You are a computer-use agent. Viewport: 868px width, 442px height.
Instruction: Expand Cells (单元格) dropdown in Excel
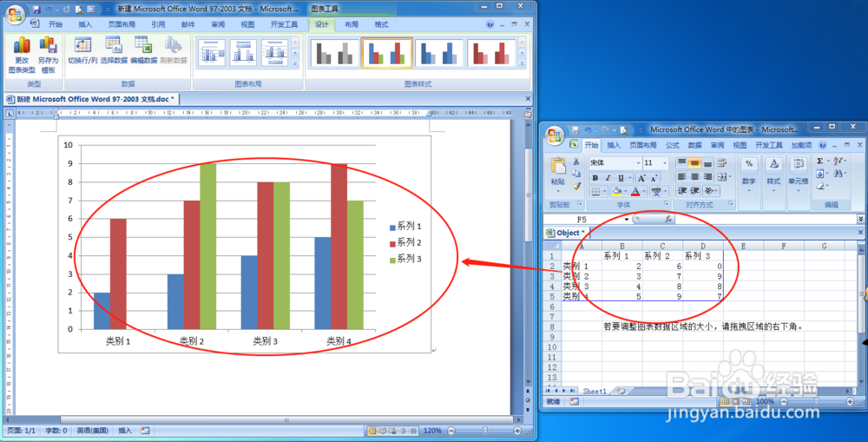click(799, 190)
